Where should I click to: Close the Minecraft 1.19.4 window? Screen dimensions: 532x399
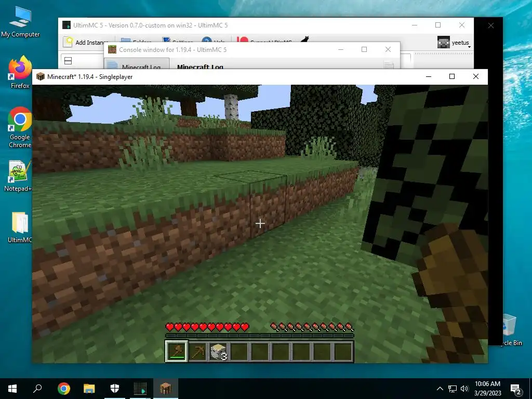pyautogui.click(x=476, y=76)
